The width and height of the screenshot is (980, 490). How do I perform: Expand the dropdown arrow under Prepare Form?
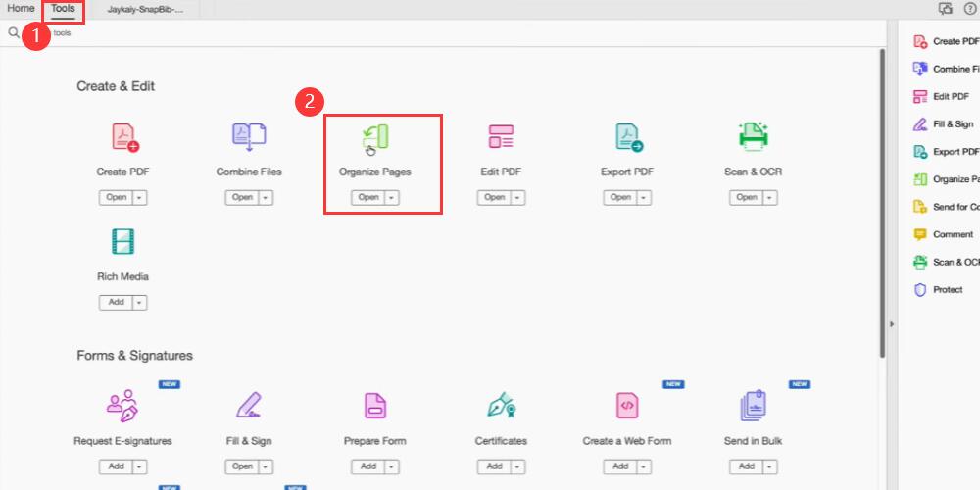pyautogui.click(x=392, y=466)
